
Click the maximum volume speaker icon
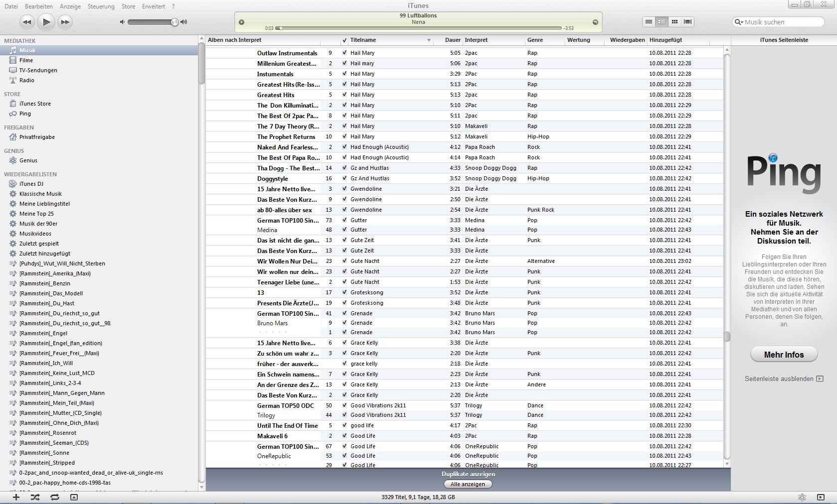point(184,22)
